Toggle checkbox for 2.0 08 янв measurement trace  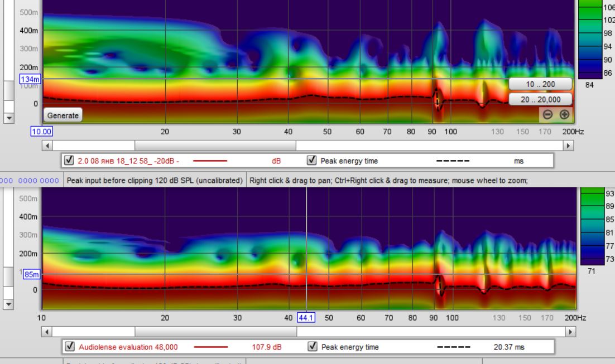tap(69, 160)
